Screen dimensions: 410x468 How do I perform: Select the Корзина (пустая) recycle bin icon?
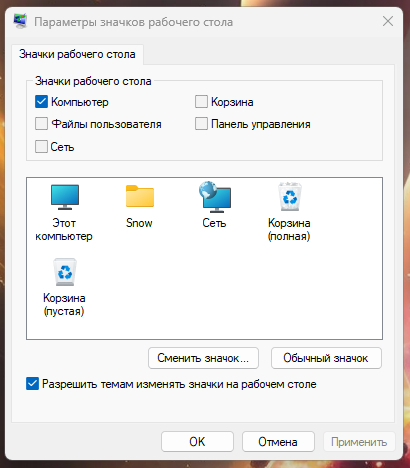tap(65, 272)
